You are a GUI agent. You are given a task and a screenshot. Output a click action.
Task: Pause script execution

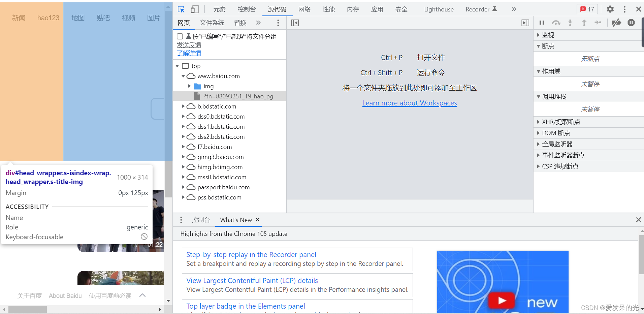point(542,23)
